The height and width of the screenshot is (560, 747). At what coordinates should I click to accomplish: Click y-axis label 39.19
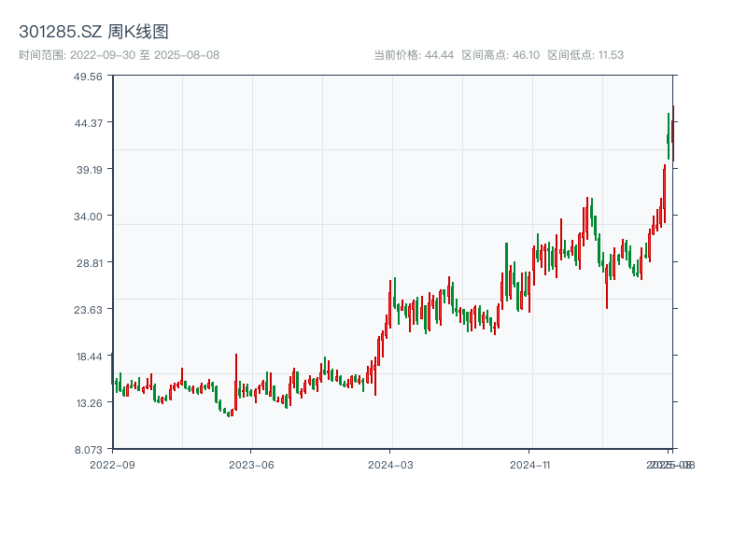90,170
